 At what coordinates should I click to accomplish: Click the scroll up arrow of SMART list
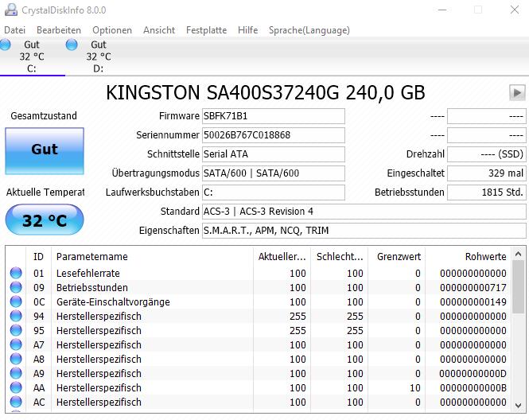(519, 254)
